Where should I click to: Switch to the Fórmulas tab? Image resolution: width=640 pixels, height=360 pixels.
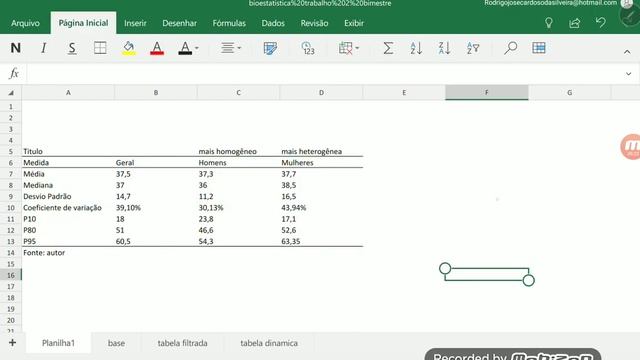(229, 23)
